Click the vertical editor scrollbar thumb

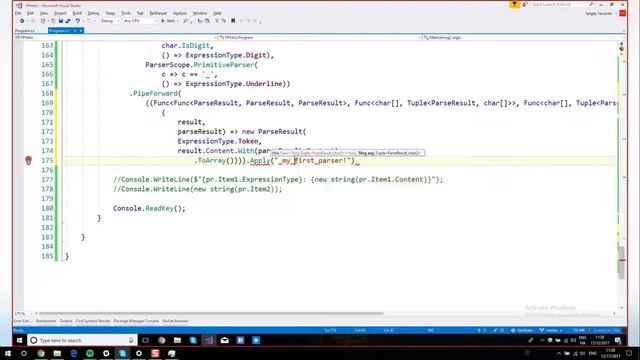point(621,263)
